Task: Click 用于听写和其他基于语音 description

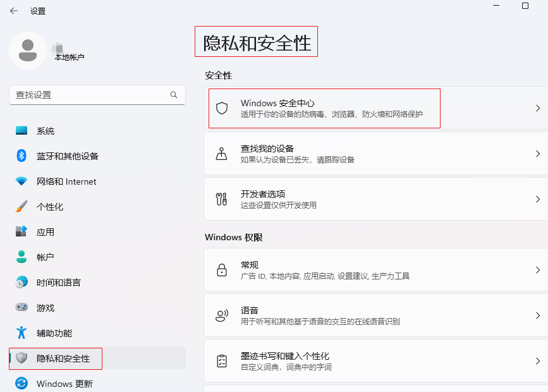Action: coord(320,321)
